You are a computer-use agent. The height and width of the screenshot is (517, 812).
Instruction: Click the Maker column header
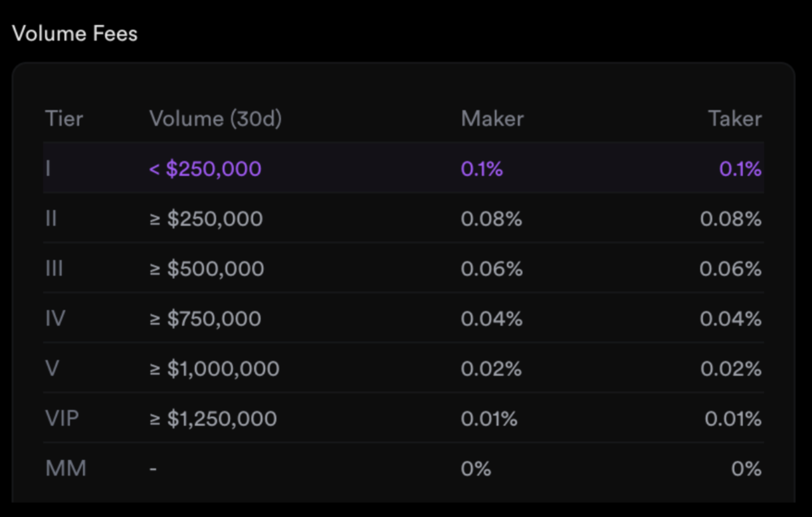click(x=492, y=119)
